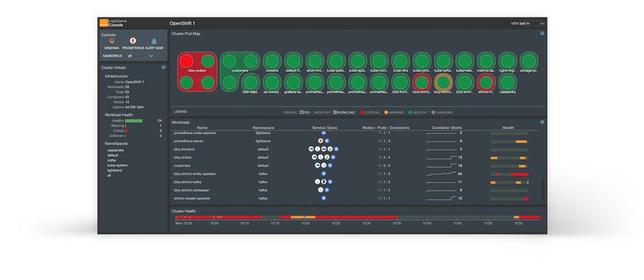The width and height of the screenshot is (644, 280).
Task: Click health bar of bbq-strimzi-entity-operator row
Action: click(x=509, y=174)
